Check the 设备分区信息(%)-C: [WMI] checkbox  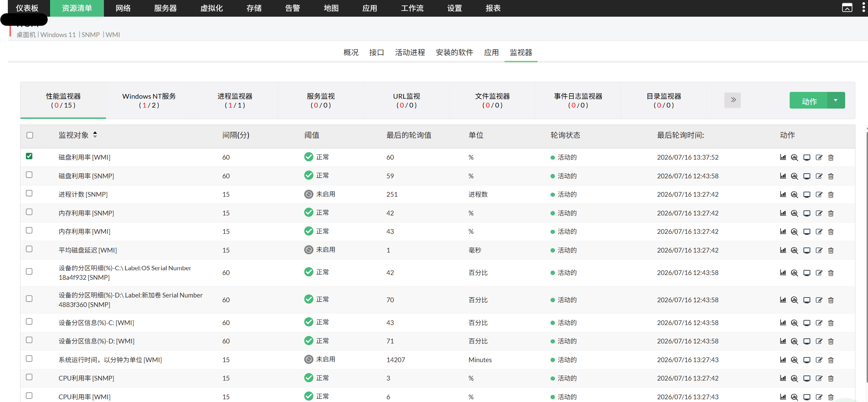[29, 321]
